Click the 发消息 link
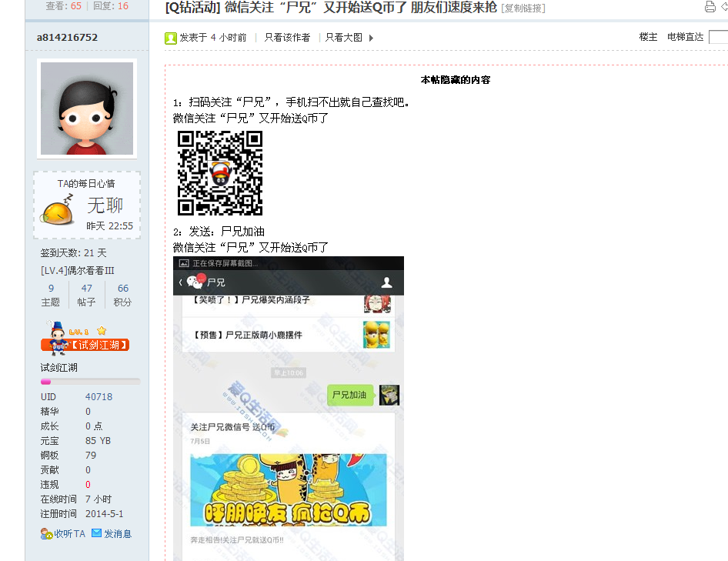This screenshot has width=728, height=561. tap(118, 534)
